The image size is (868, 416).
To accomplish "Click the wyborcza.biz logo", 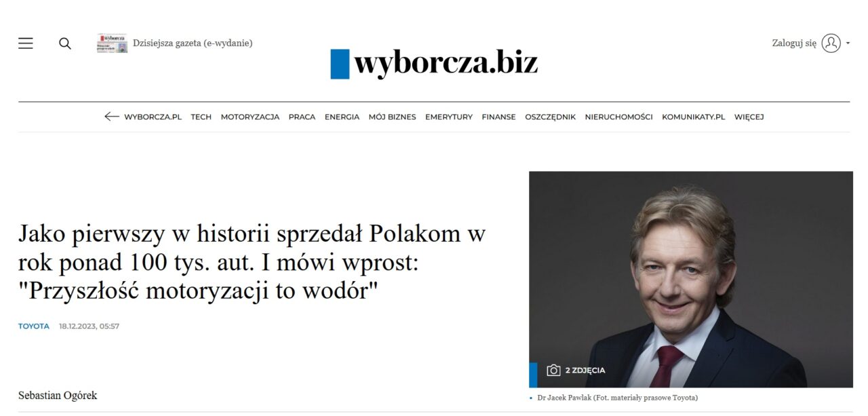I will tap(434, 63).
